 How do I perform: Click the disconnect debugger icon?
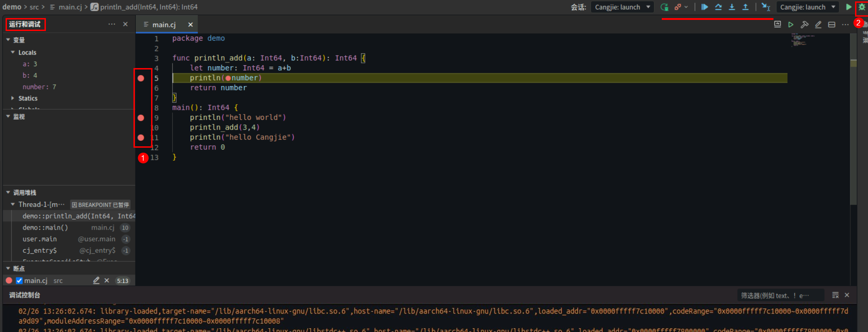click(678, 7)
